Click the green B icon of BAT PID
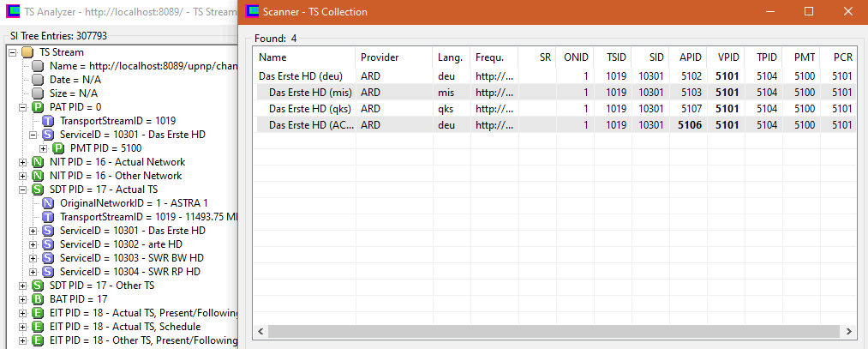 [38, 299]
